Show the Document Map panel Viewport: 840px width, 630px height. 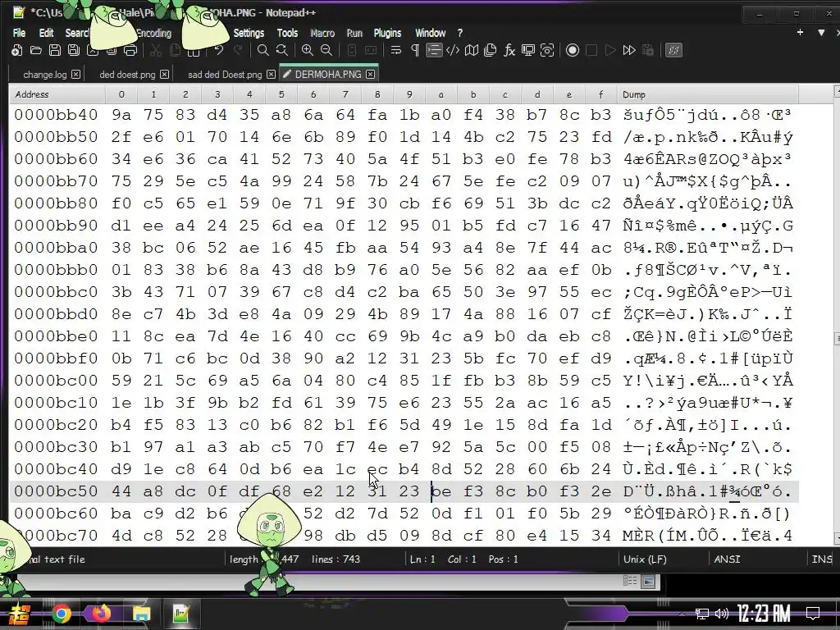472,50
